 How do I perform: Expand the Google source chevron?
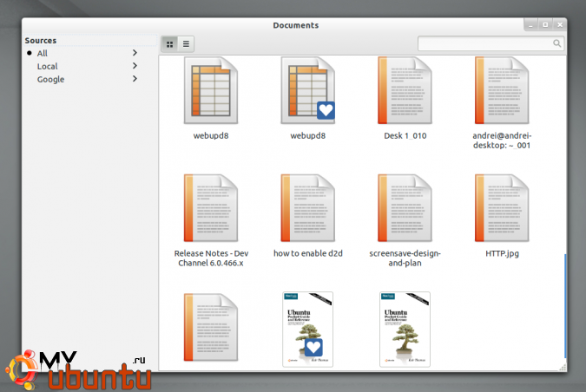(135, 79)
